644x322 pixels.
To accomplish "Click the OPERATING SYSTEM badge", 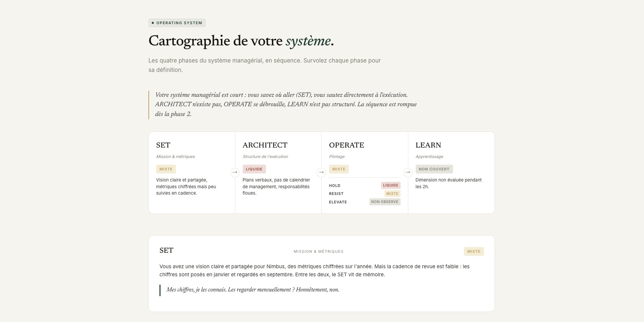I will click(x=177, y=23).
